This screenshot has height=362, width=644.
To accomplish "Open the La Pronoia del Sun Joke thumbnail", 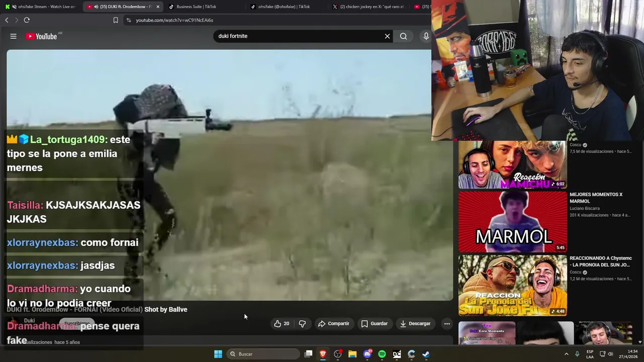I will (x=512, y=286).
